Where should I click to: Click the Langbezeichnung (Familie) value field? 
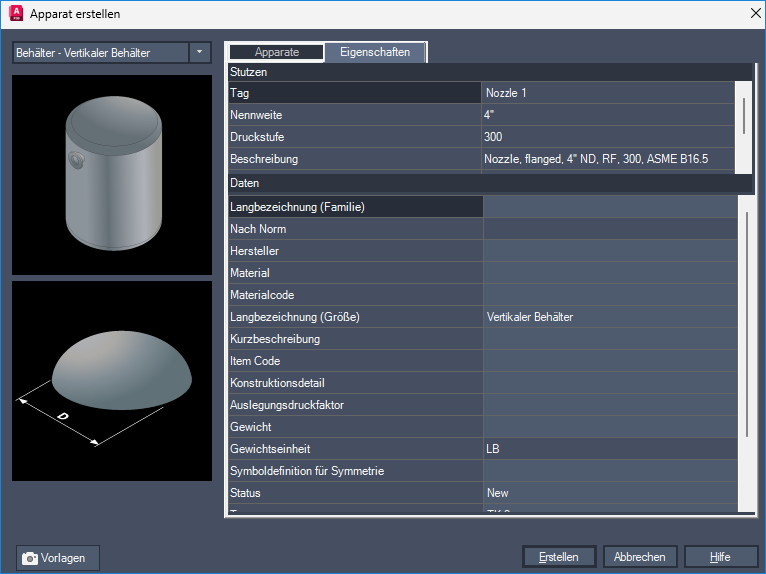[610, 207]
